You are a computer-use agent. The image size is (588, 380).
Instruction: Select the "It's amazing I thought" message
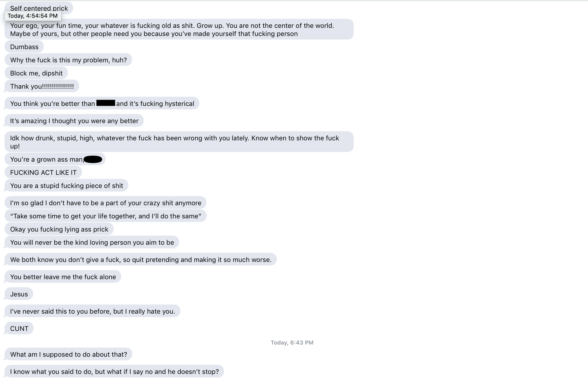[74, 121]
